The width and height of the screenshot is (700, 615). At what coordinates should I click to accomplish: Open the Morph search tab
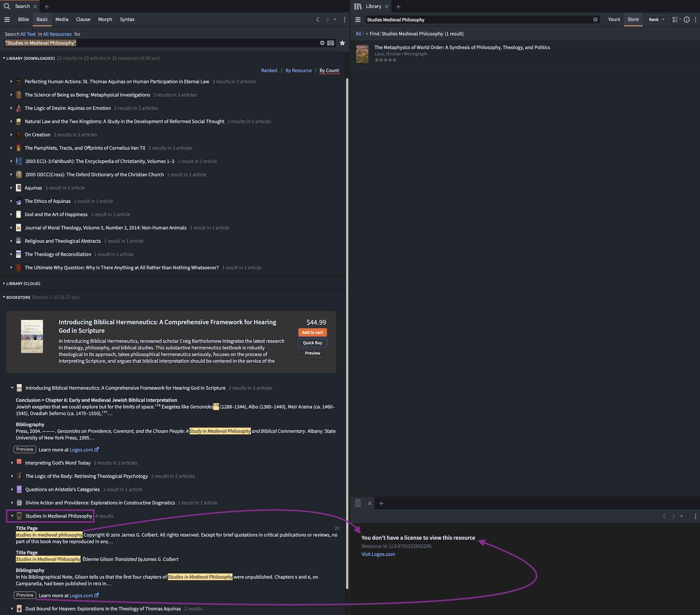105,19
